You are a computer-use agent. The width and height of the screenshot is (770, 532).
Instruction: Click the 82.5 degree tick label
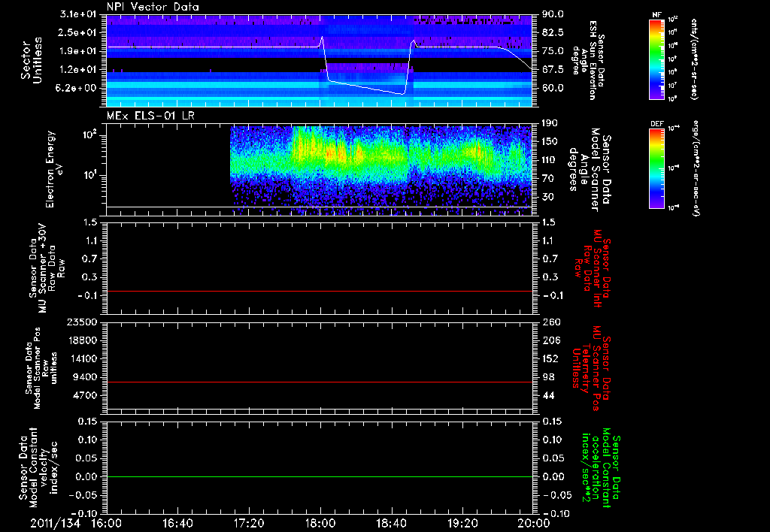pos(553,32)
